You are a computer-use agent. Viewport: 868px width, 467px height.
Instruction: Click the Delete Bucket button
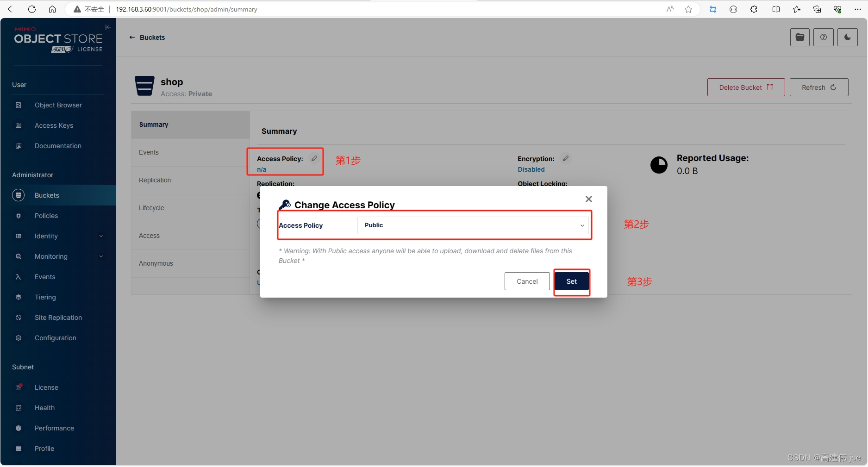tap(746, 87)
